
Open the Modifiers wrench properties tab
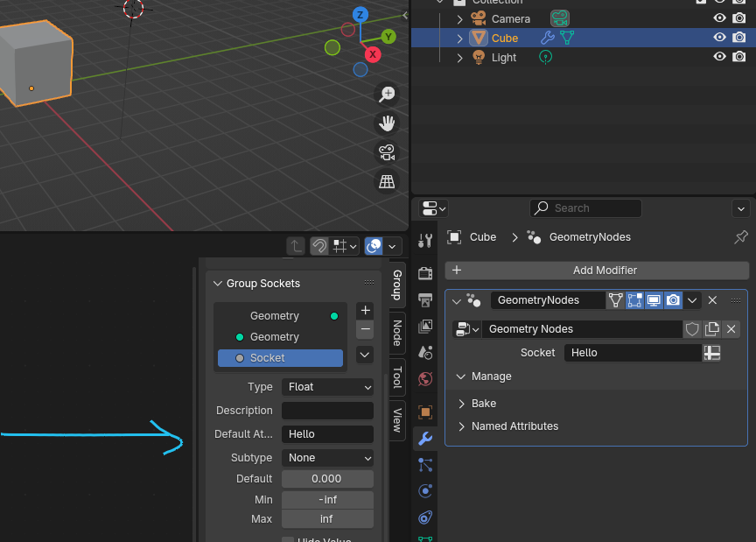pos(425,439)
